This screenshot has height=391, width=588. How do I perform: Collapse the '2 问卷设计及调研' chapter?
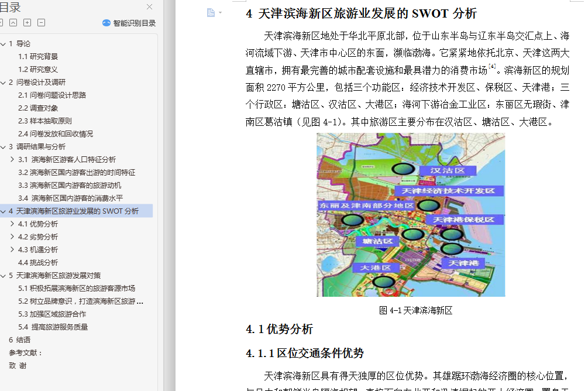(3, 83)
